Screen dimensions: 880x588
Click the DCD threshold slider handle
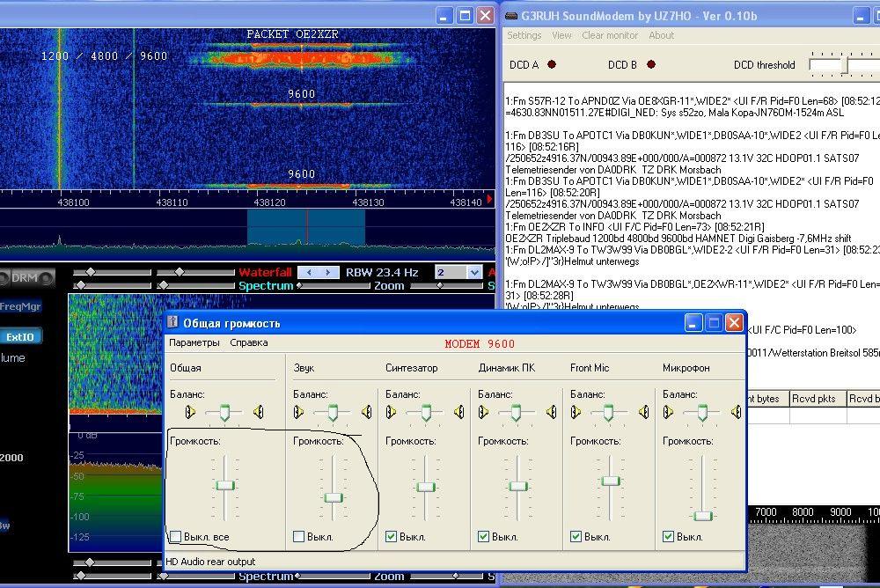tap(846, 65)
